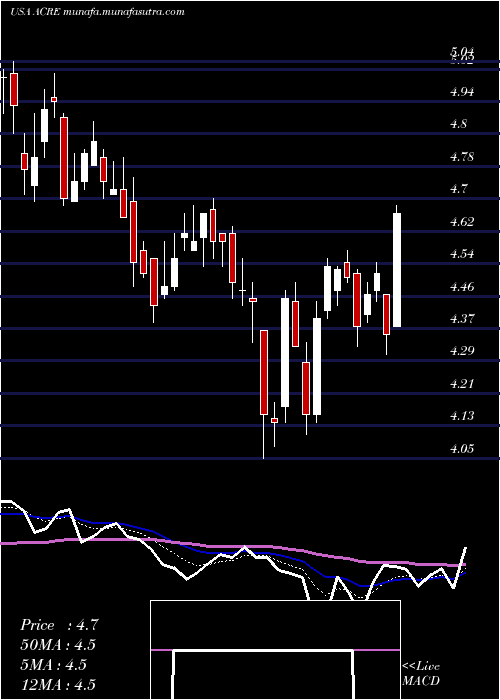
Task: Click the 4.29 price axis label
Action: [462, 351]
